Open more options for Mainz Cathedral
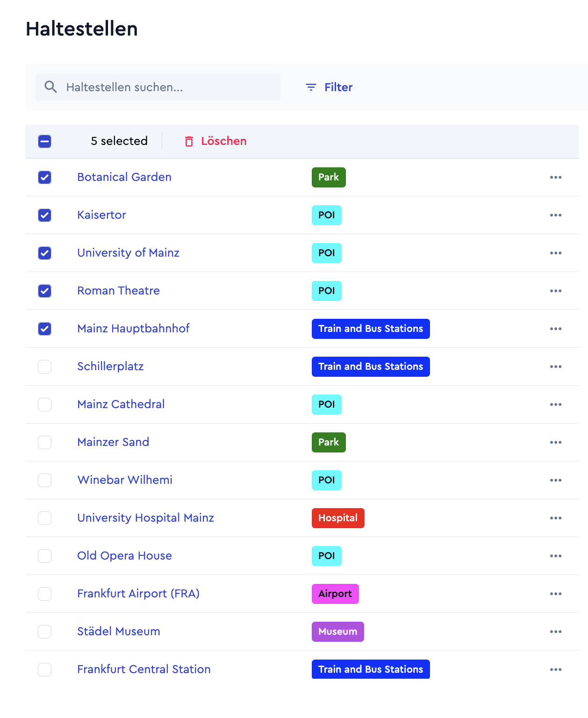The image size is (588, 718). [x=556, y=404]
